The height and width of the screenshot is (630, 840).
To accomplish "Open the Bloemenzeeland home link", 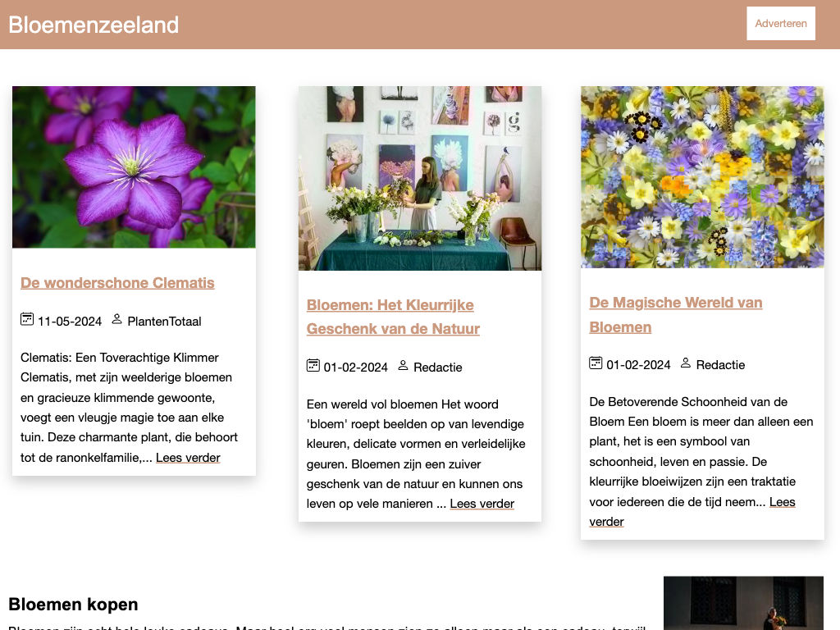I will point(94,25).
